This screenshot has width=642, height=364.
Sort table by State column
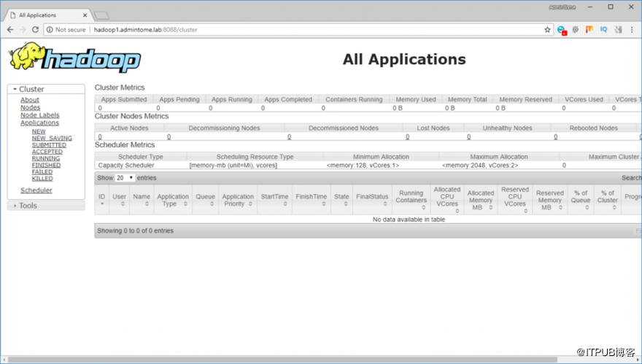[341, 200]
